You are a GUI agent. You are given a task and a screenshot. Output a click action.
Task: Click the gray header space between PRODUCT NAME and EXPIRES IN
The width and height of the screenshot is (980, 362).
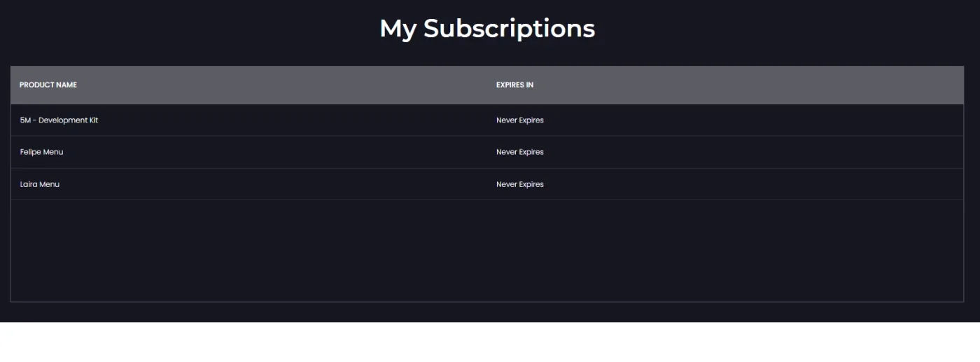[286, 85]
